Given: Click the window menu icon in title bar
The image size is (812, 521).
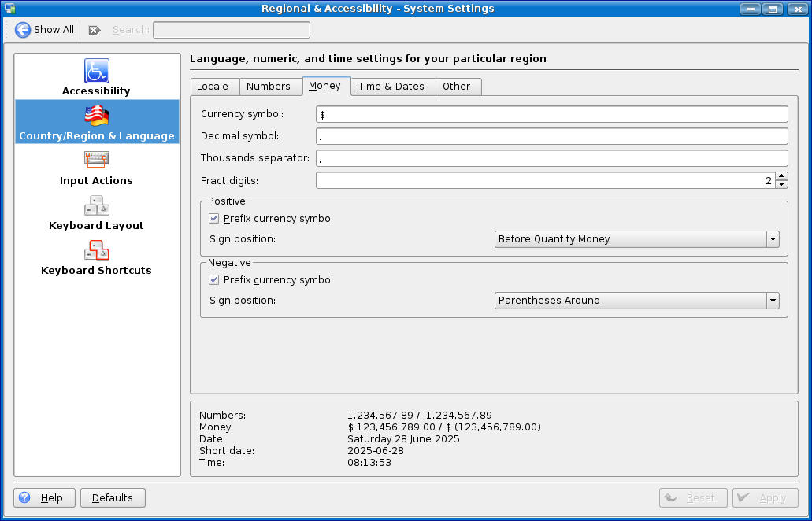Looking at the screenshot, I should pyautogui.click(x=9, y=9).
